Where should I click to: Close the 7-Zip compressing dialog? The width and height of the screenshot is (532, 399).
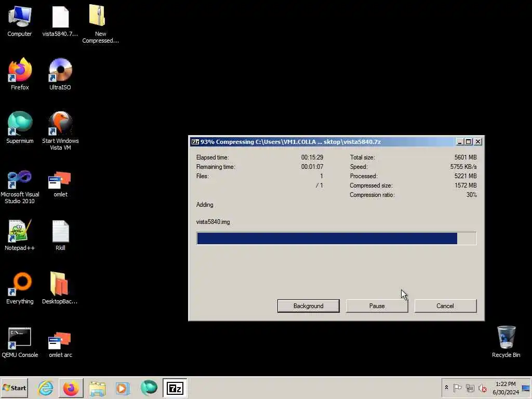pyautogui.click(x=478, y=142)
